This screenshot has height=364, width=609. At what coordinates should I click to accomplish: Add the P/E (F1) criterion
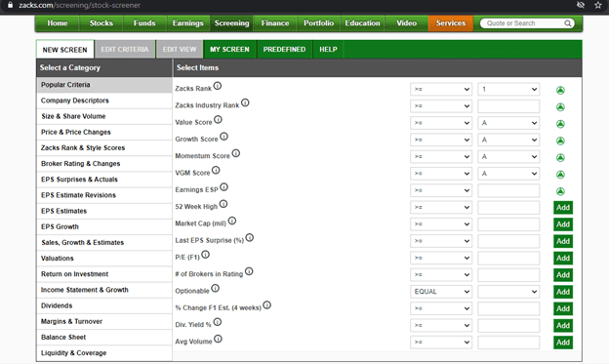click(x=563, y=258)
